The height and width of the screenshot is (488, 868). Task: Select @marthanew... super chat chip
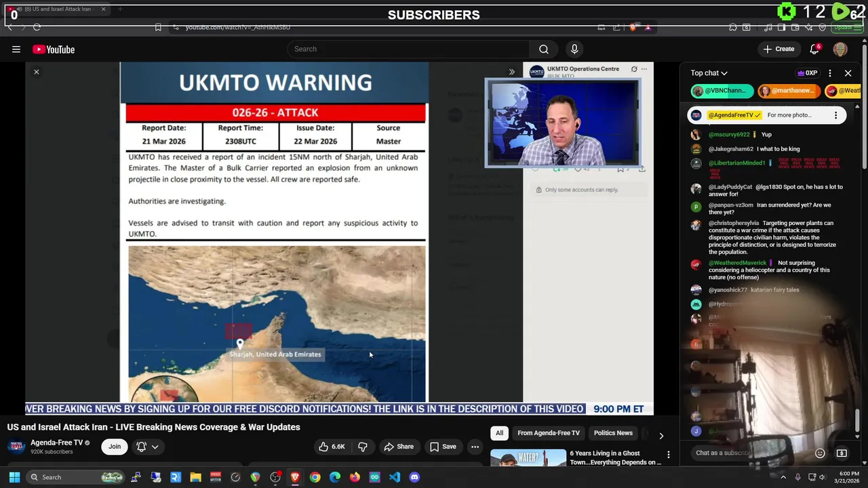pyautogui.click(x=789, y=91)
